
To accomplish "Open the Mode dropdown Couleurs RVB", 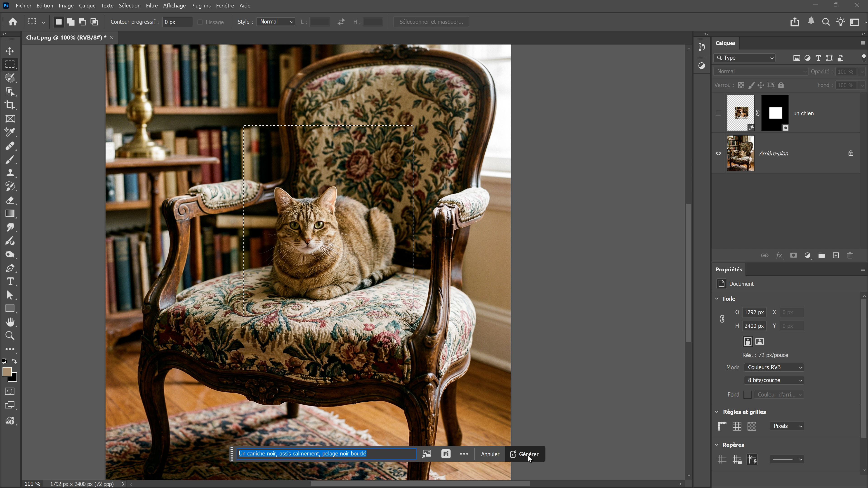I will 774,367.
